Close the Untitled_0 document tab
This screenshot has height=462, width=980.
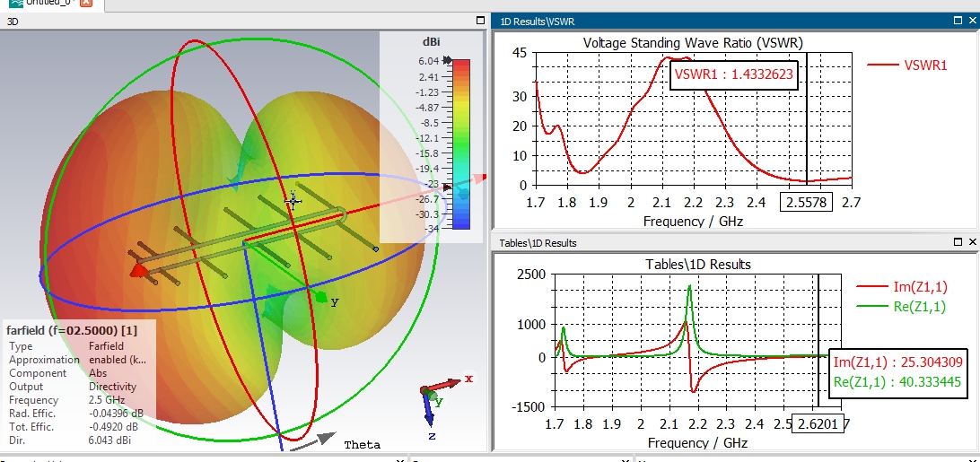tap(86, 3)
